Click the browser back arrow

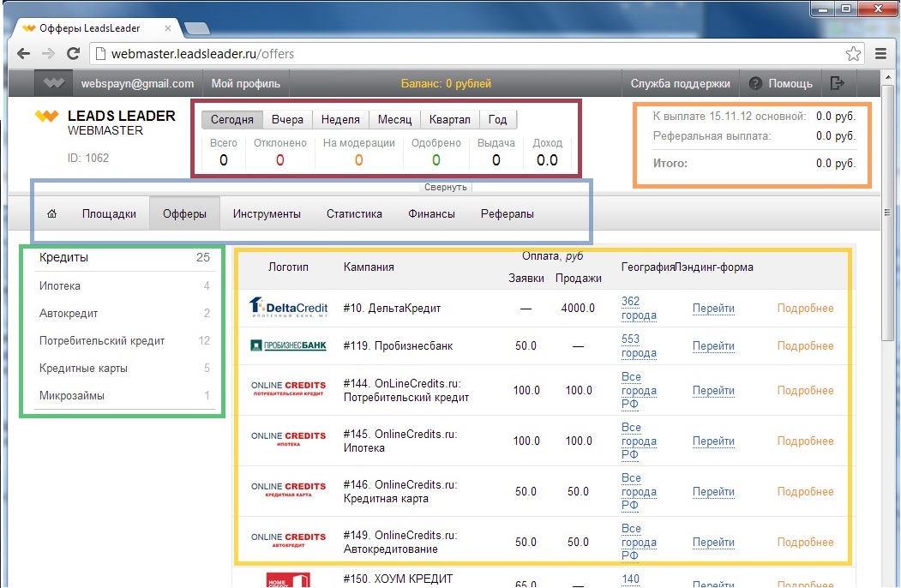(23, 53)
